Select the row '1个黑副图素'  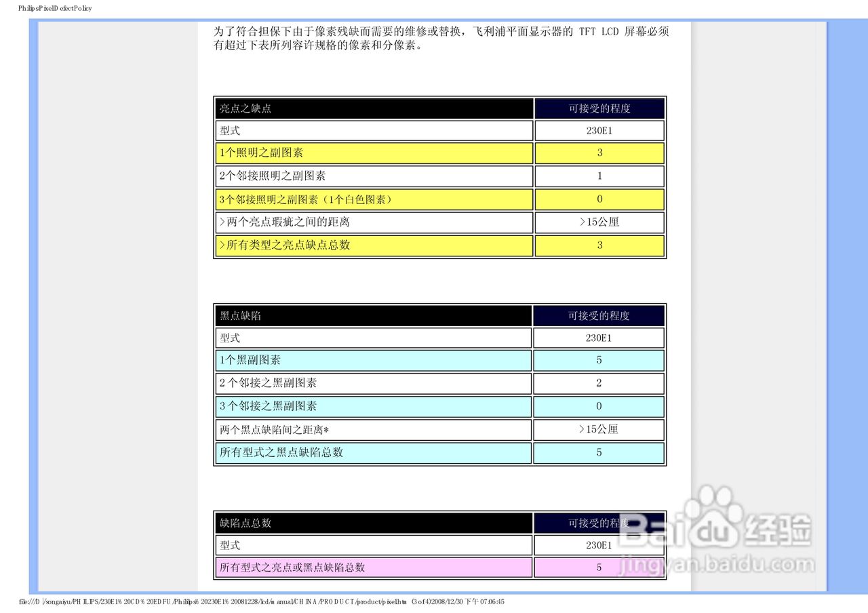click(374, 361)
